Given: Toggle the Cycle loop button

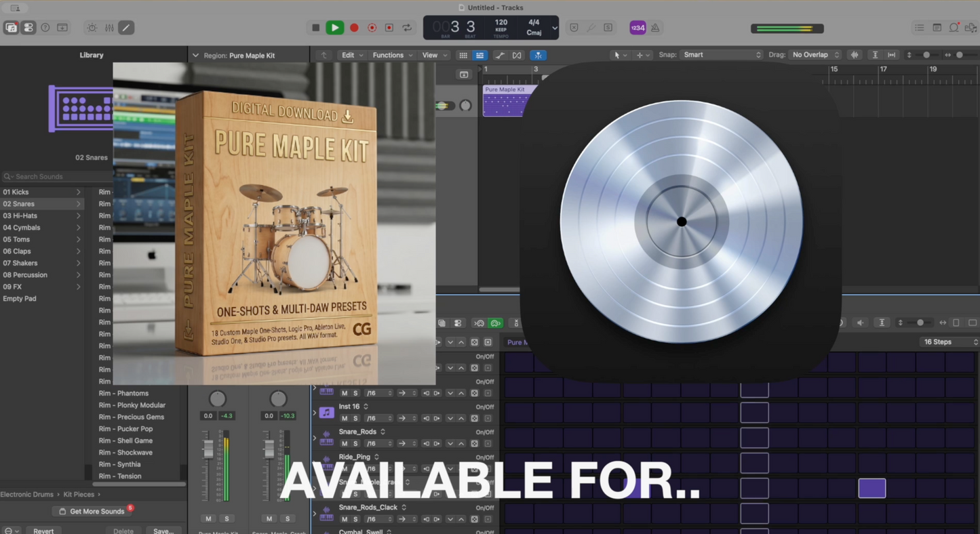Looking at the screenshot, I should (407, 28).
